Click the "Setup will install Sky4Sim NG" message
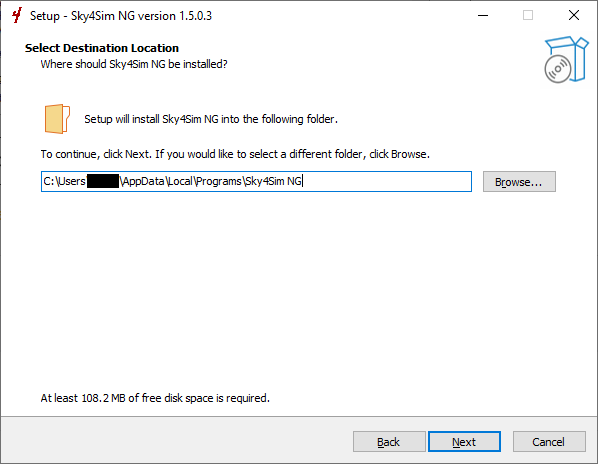The height and width of the screenshot is (464, 598). pos(211,119)
